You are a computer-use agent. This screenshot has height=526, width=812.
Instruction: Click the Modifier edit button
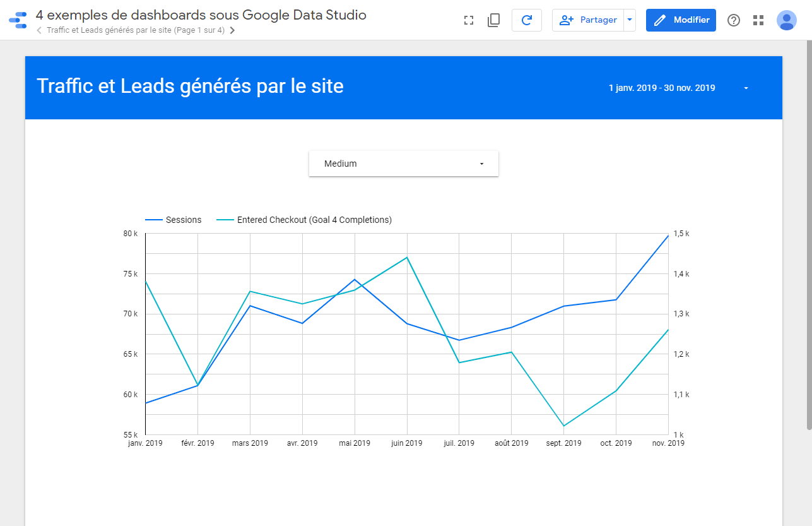click(681, 20)
